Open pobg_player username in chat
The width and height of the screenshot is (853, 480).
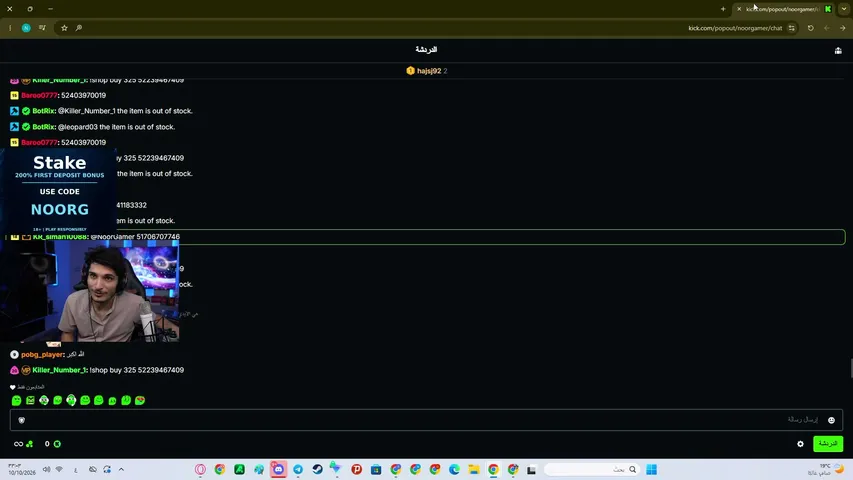(x=42, y=355)
